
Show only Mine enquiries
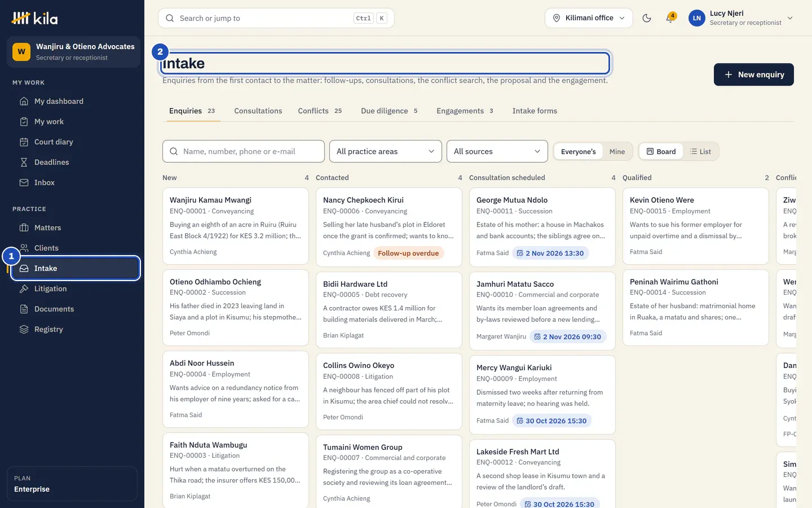(x=617, y=151)
